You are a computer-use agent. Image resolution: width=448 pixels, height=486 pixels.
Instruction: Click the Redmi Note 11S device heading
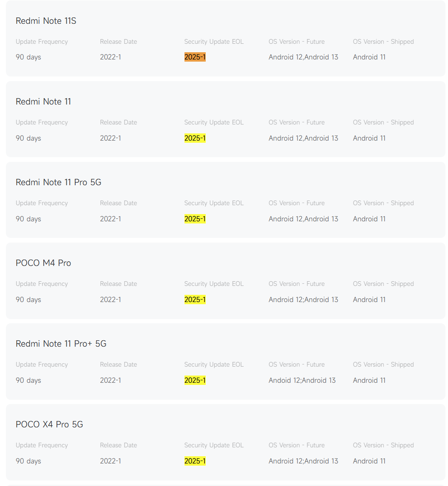(x=46, y=21)
